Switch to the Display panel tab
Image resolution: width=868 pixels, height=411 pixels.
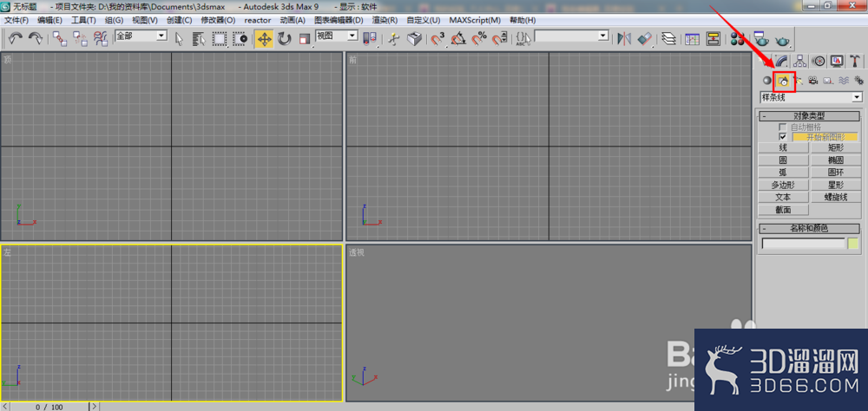click(837, 61)
